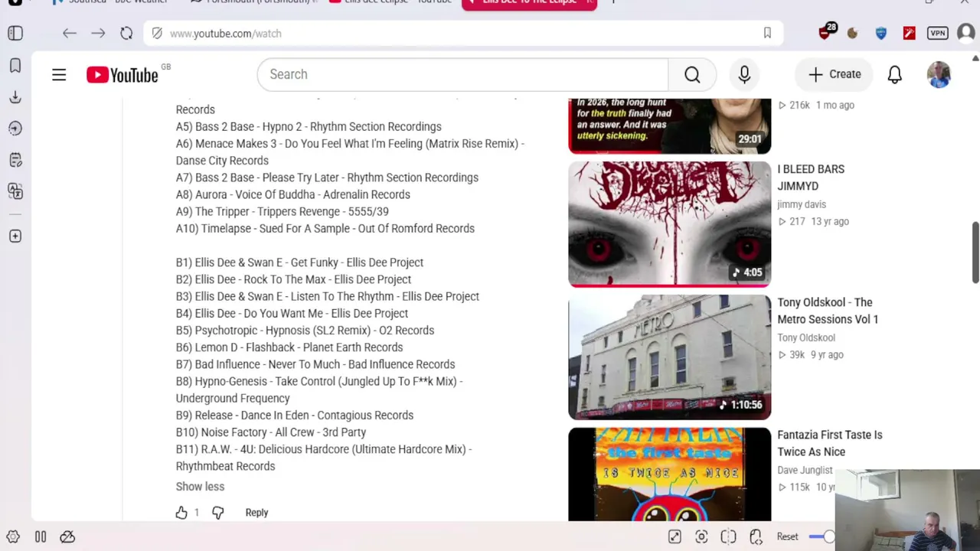This screenshot has height=551, width=980.
Task: Click 'A10) Timelapse - Sued For A Sample' line
Action: 325,229
